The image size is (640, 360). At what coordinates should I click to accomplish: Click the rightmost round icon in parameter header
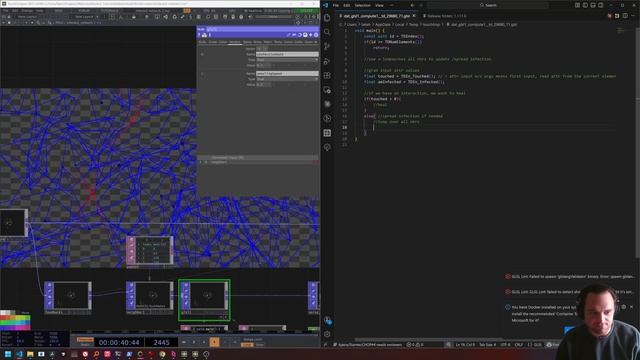[x=316, y=35]
